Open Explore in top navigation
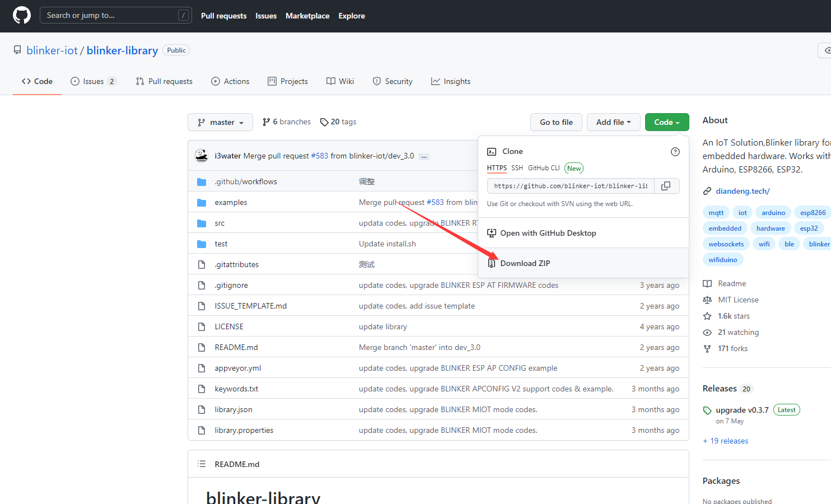 [352, 16]
